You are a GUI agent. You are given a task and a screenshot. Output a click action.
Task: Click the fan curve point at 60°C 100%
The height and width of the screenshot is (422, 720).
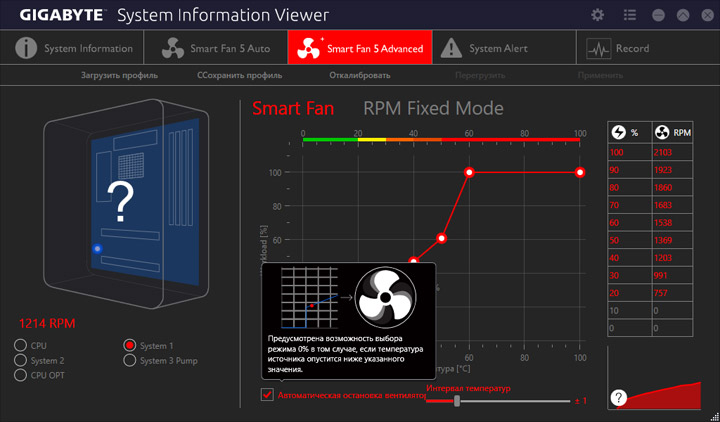(x=469, y=172)
